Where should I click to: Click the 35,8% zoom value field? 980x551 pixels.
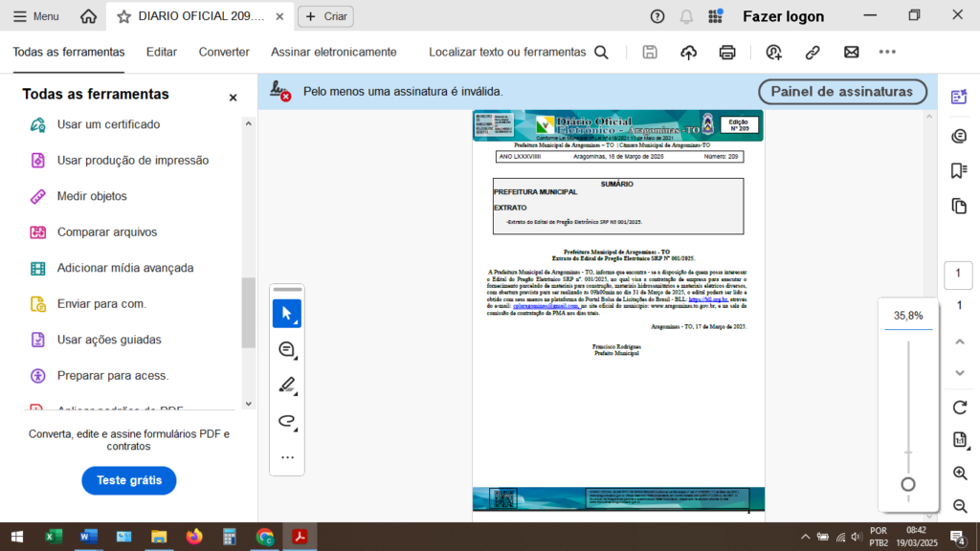pos(908,316)
